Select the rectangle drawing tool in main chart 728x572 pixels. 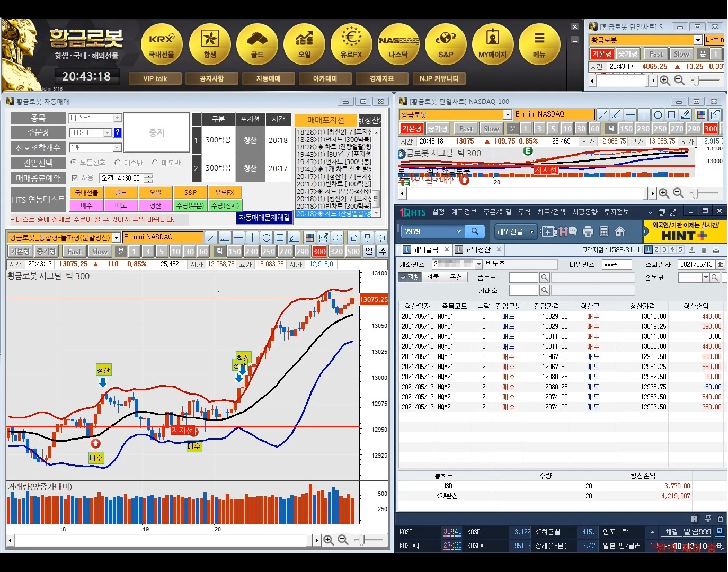coord(280,237)
